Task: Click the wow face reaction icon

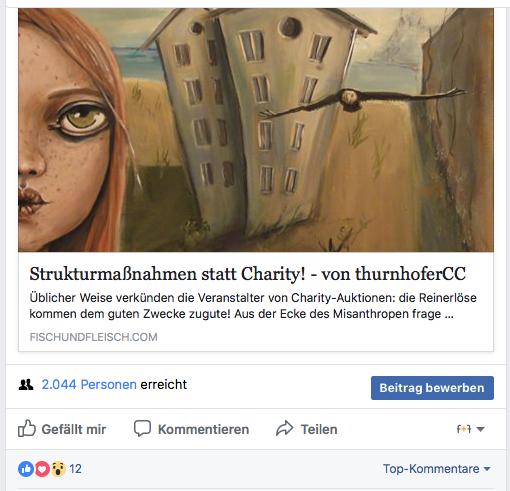Action: [58, 469]
